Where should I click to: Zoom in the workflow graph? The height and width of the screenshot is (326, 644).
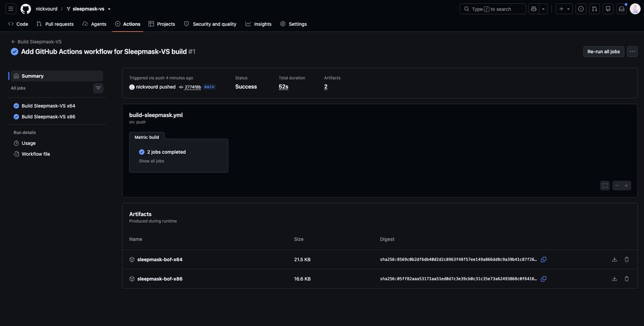(626, 185)
